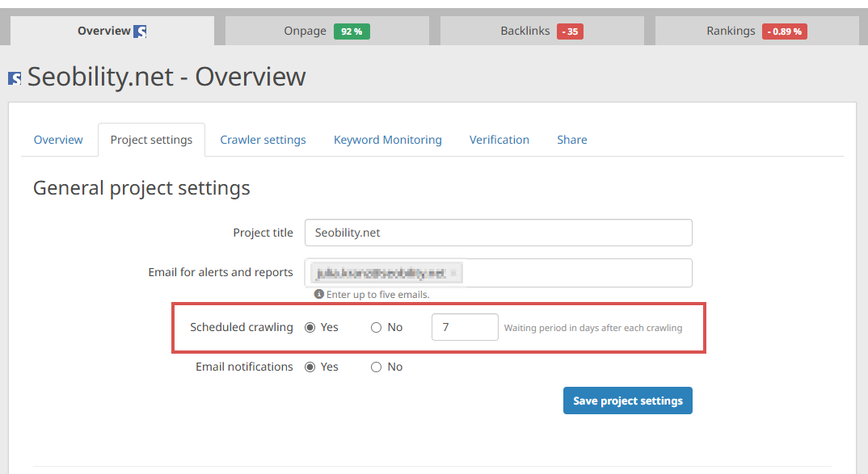The image size is (868, 474).
Task: Click the 'Enter up to five emails.' hint
Action: 377,294
